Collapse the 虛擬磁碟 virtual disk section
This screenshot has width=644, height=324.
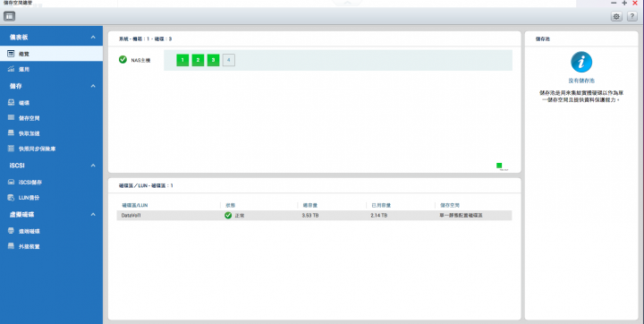click(x=93, y=215)
